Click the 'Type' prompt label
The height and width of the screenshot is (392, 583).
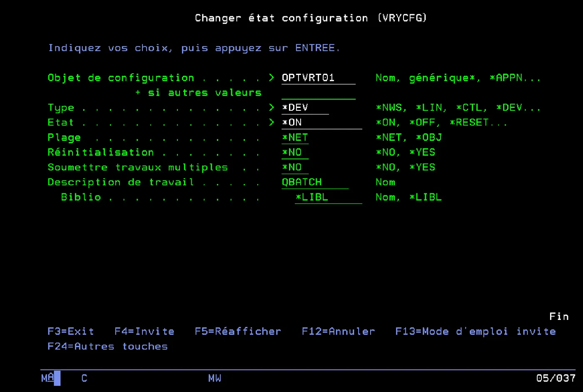(x=61, y=108)
